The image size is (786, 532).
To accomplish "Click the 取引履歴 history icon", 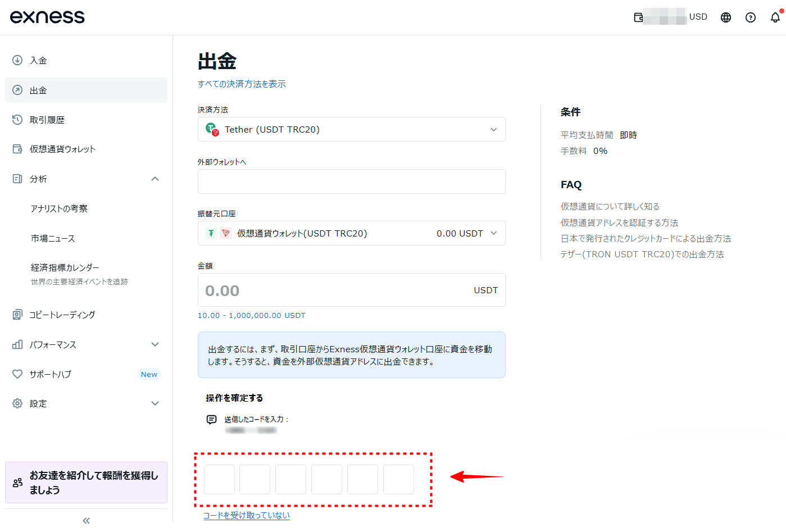I will tap(17, 120).
